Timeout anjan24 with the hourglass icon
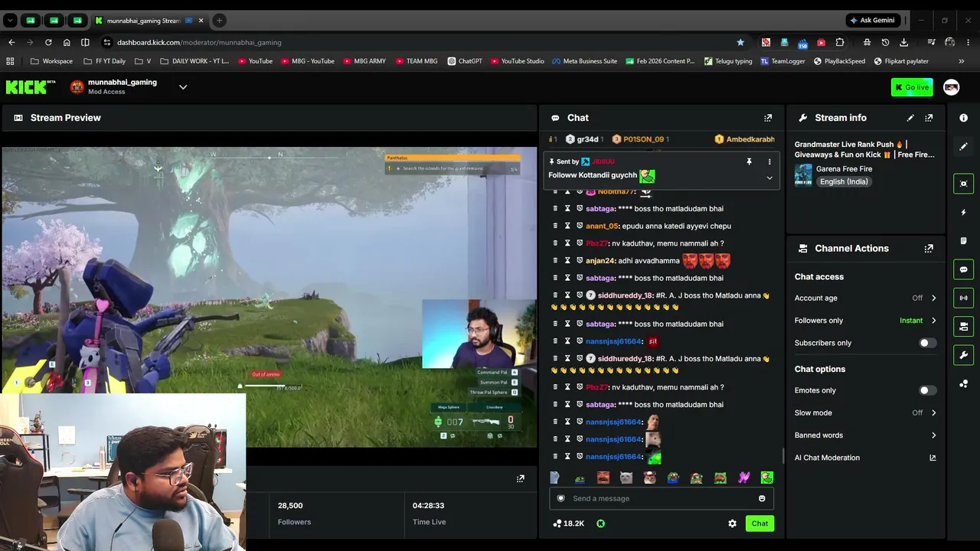Viewport: 980px width, 551px height. 567,261
